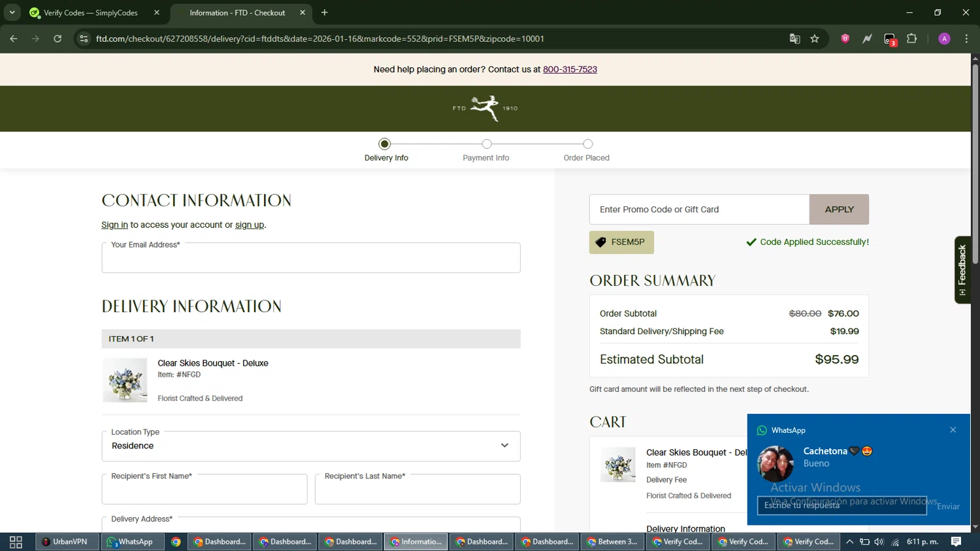Open the Extensions puzzle icon
Viewport: 980px width, 551px height.
912,39
